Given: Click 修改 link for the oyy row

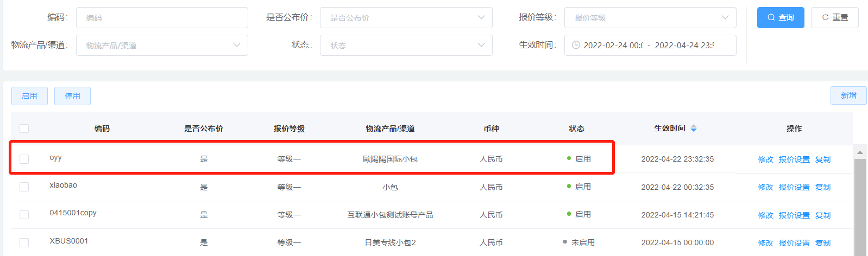Looking at the screenshot, I should click(x=765, y=159).
